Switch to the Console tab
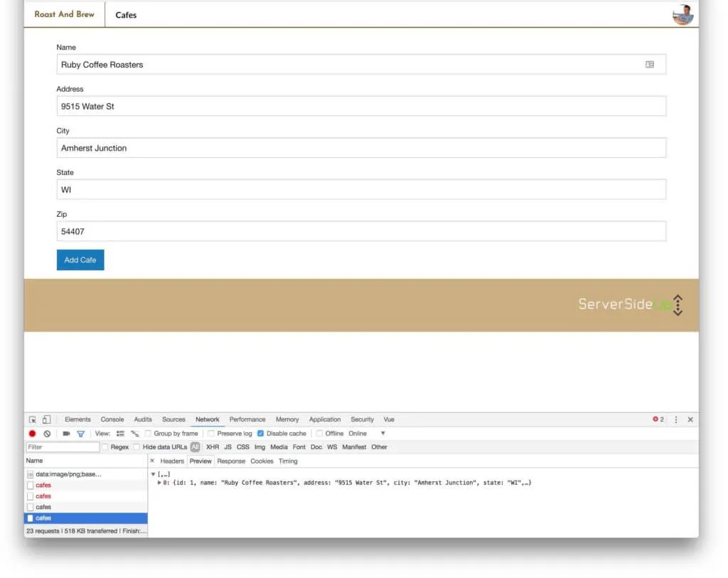The height and width of the screenshot is (578, 728). pos(112,419)
